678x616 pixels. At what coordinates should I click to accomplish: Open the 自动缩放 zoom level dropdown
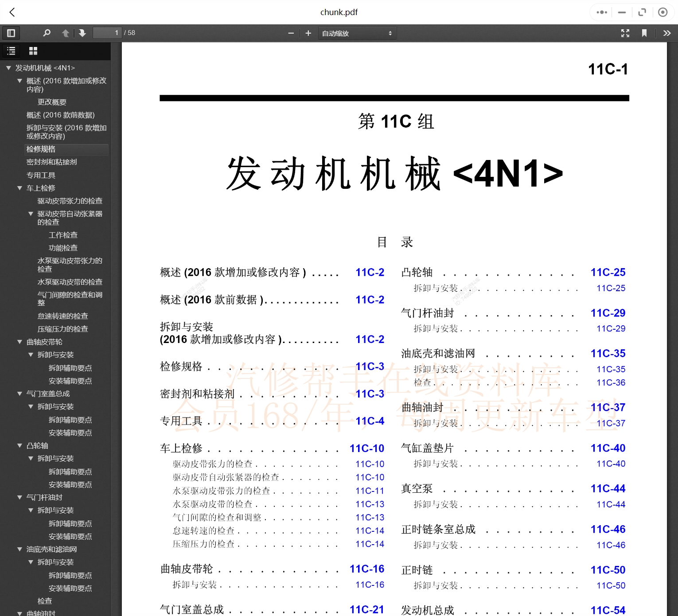point(357,33)
